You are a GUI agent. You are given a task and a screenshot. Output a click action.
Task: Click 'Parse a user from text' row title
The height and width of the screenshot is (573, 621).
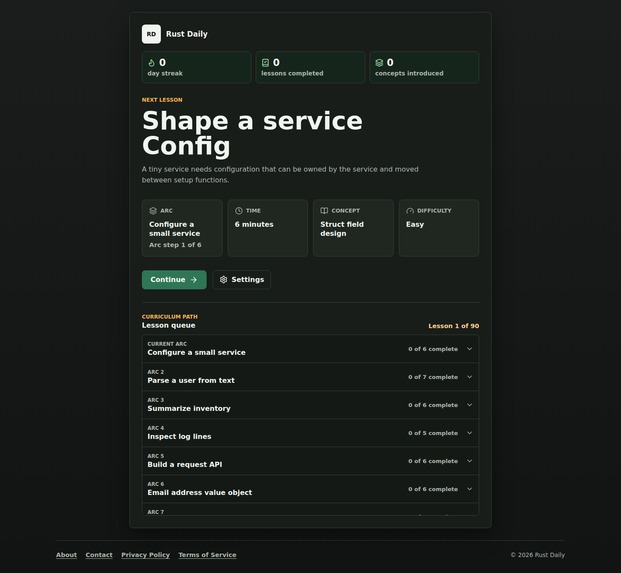(x=191, y=380)
